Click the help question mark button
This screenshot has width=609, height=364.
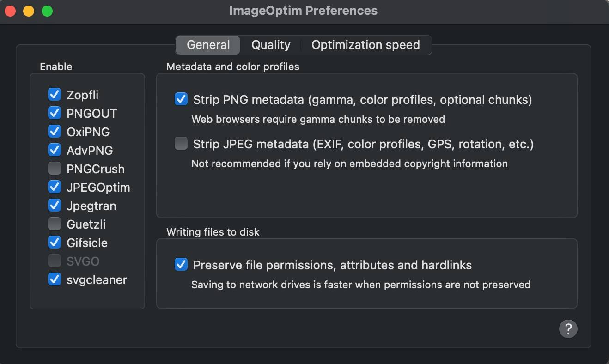click(568, 329)
